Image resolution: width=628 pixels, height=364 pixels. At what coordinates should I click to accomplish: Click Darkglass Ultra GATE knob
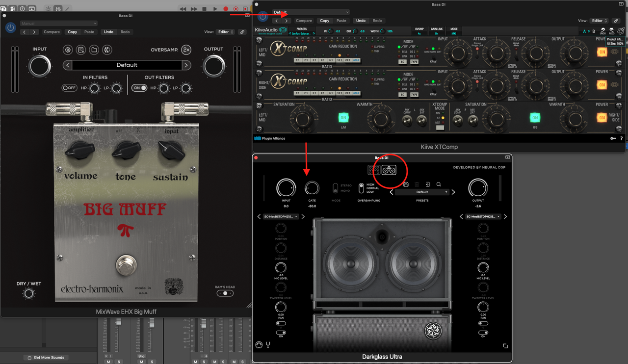pos(312,188)
